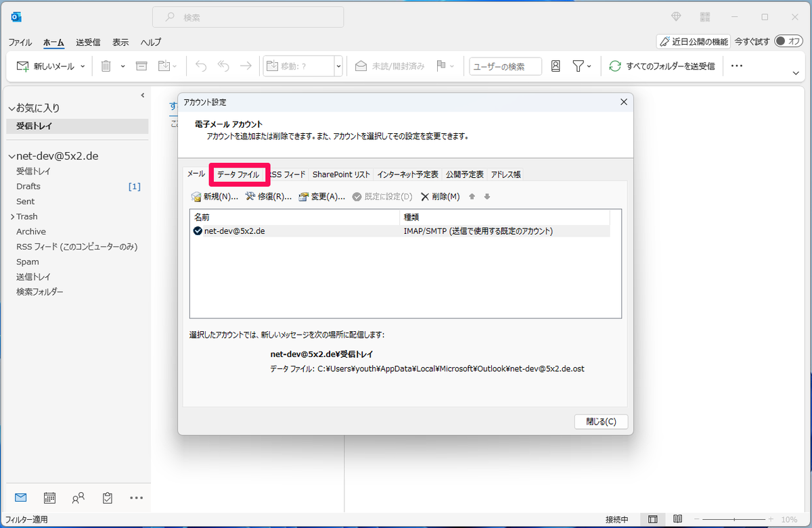This screenshot has width=812, height=528.
Task: Collapse the お気に入り section
Action: pyautogui.click(x=12, y=108)
